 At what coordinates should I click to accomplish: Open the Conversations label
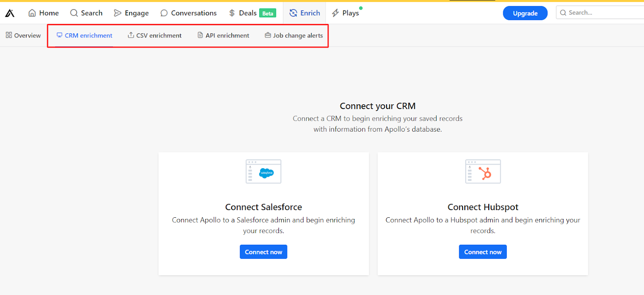pos(194,13)
